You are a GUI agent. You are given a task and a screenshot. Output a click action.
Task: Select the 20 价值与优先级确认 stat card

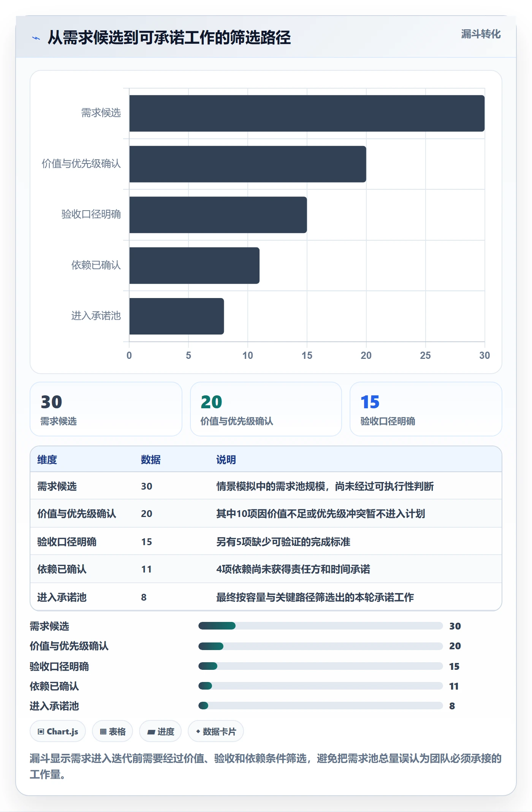(266, 409)
